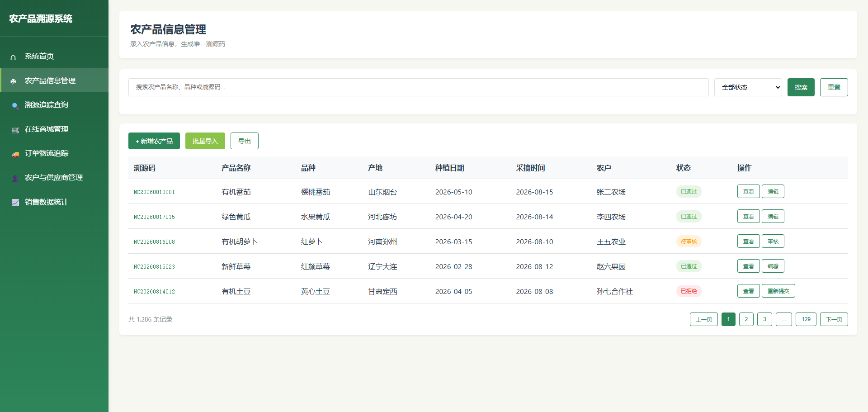The width and height of the screenshot is (868, 412).
Task: View details for 有机番茄 row
Action: [749, 191]
